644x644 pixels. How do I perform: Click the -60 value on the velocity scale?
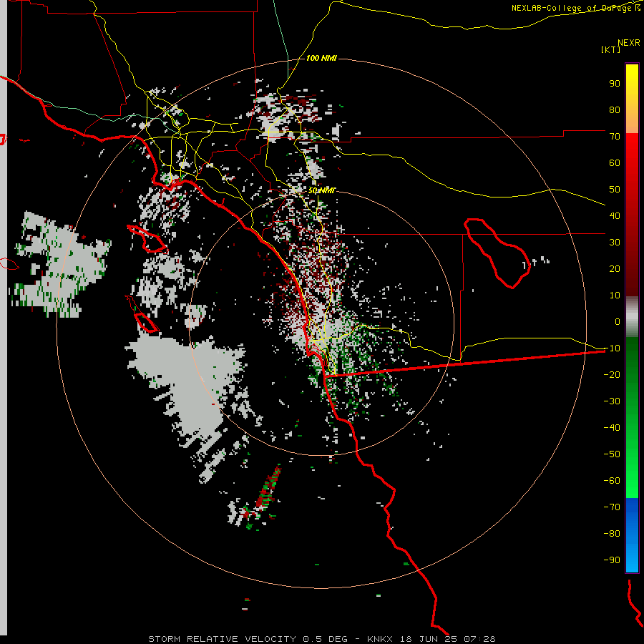coord(612,481)
